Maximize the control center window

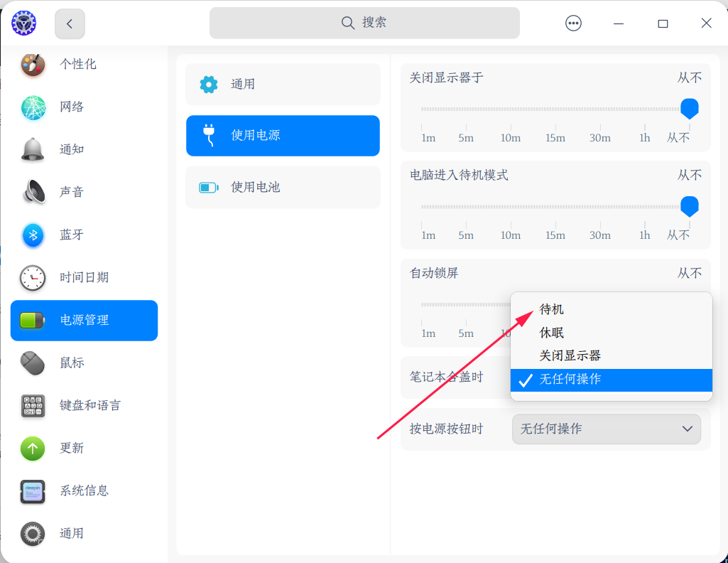click(x=663, y=23)
